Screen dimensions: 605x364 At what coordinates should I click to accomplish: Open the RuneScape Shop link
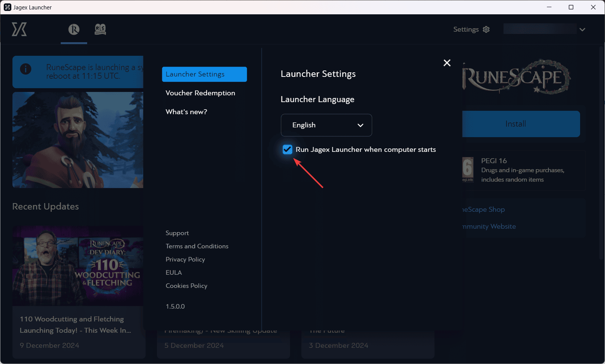484,210
